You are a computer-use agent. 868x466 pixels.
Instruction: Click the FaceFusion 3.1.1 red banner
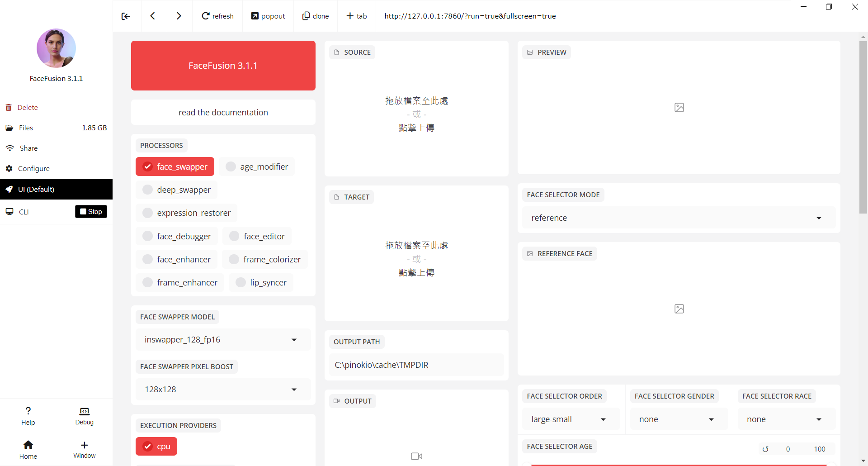(223, 66)
